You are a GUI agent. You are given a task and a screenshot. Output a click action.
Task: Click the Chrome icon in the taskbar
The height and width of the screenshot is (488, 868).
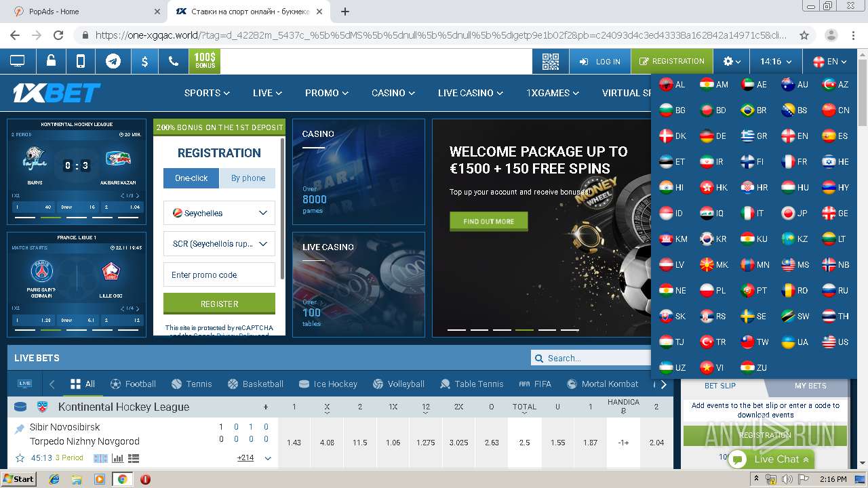tap(122, 479)
